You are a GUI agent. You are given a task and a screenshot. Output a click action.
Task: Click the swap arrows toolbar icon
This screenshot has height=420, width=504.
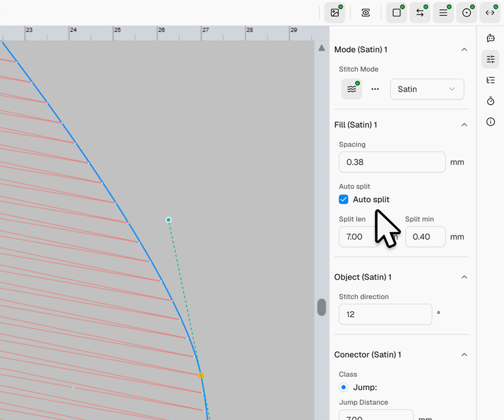click(420, 13)
